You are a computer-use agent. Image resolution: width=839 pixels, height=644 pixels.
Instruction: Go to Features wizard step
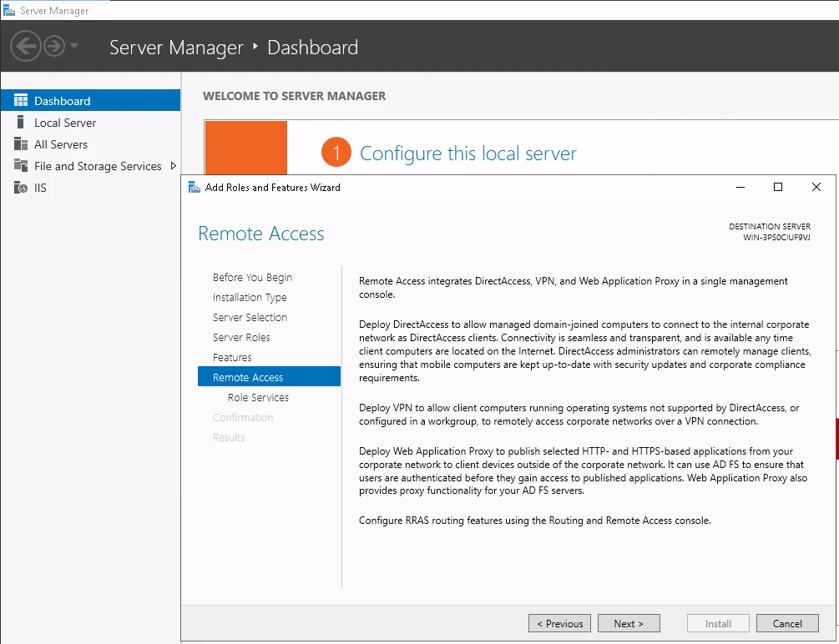tap(232, 357)
